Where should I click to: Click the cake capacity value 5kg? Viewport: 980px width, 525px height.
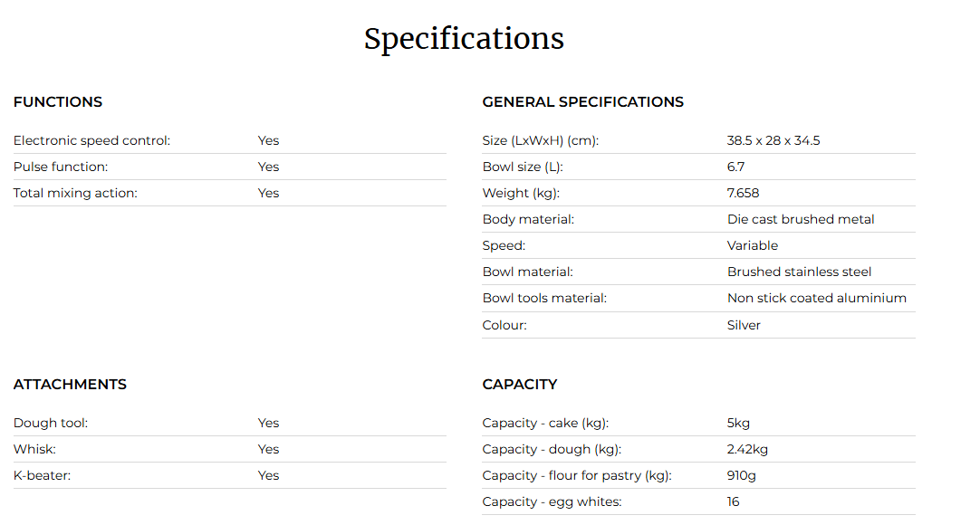click(738, 423)
